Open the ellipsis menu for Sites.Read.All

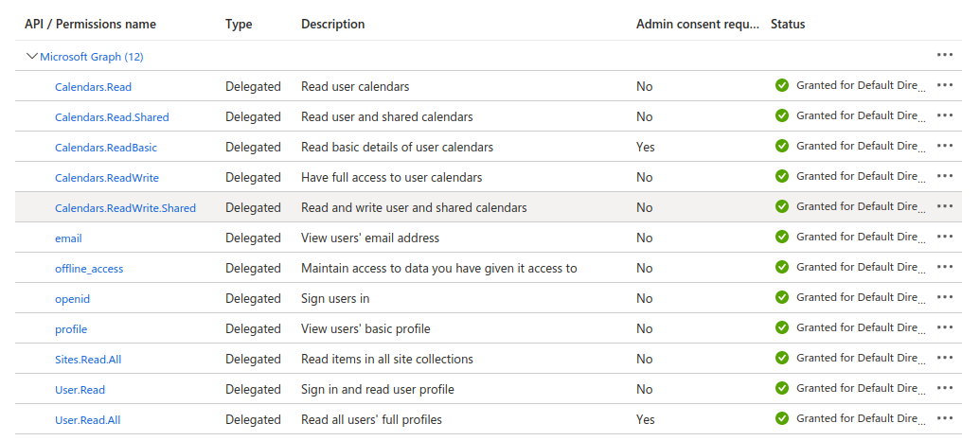coord(944,358)
